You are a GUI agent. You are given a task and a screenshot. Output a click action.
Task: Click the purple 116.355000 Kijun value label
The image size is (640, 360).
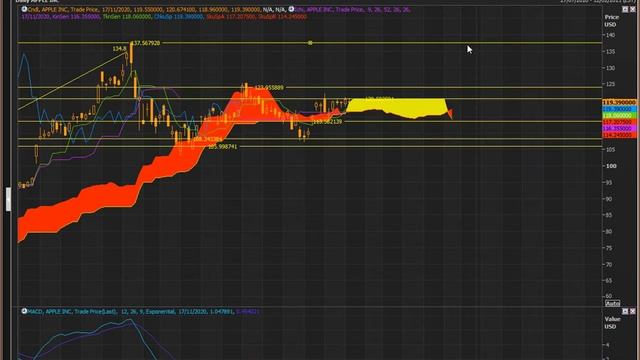click(619, 128)
